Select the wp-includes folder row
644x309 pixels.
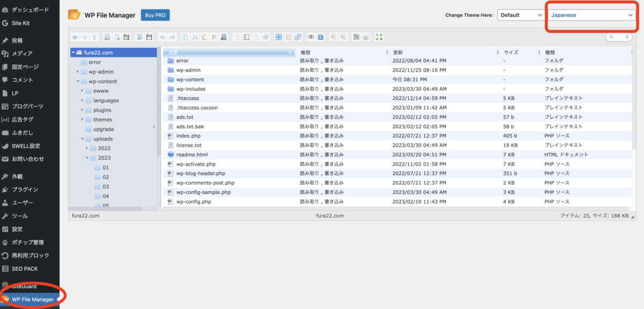398,89
